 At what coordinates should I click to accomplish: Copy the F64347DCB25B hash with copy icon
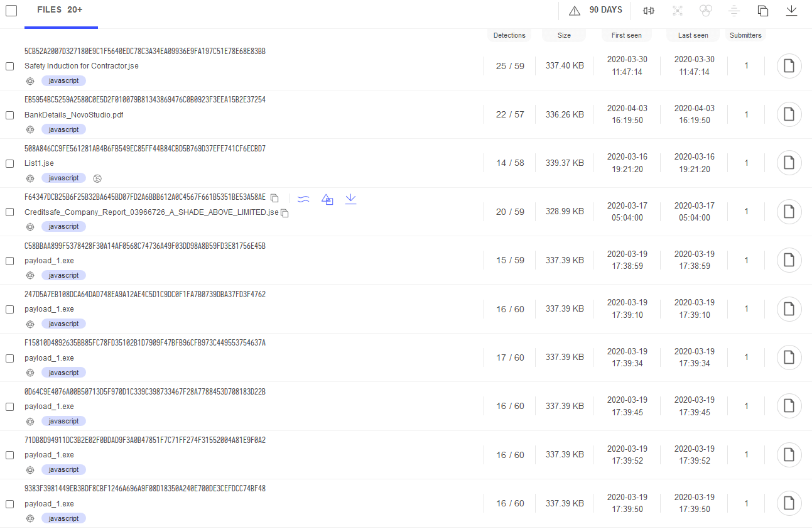pos(274,198)
